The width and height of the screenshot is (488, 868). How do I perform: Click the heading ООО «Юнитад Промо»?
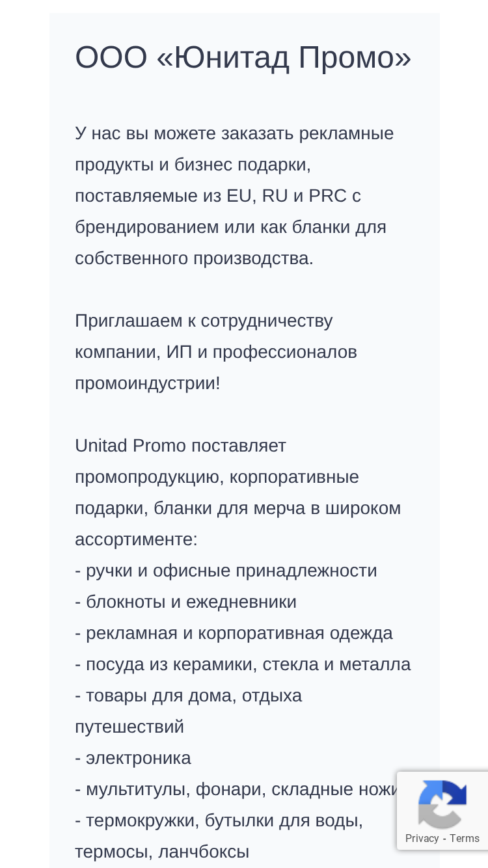pyautogui.click(x=243, y=57)
